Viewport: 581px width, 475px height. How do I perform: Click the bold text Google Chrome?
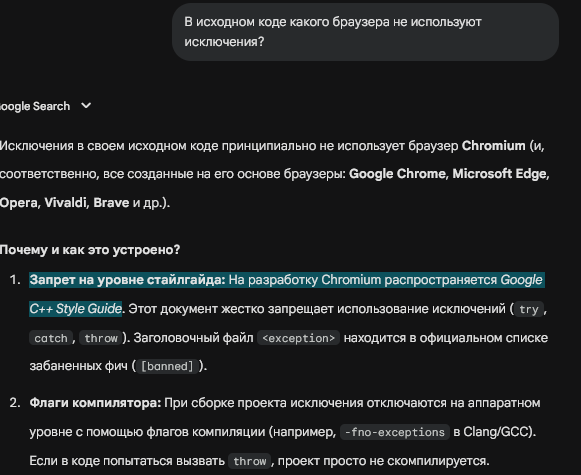397,174
